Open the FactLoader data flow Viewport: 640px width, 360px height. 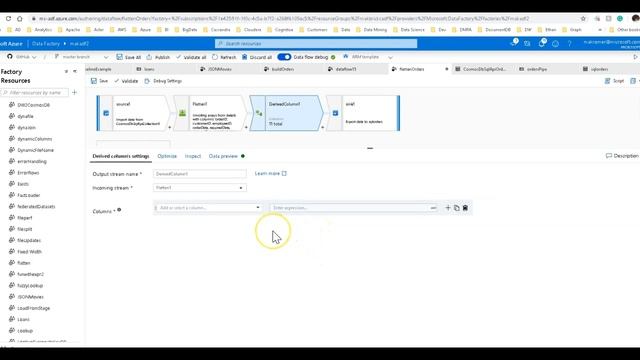click(29, 195)
